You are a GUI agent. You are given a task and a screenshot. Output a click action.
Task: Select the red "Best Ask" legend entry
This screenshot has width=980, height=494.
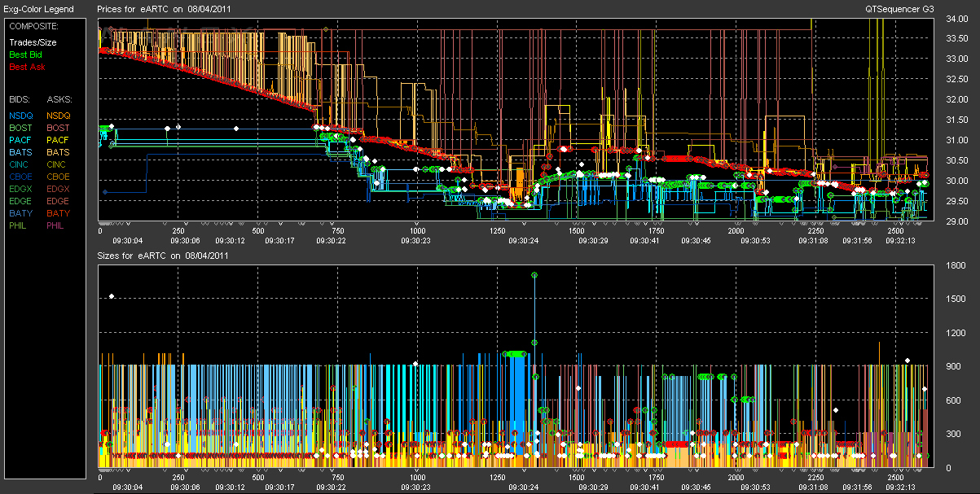[27, 67]
